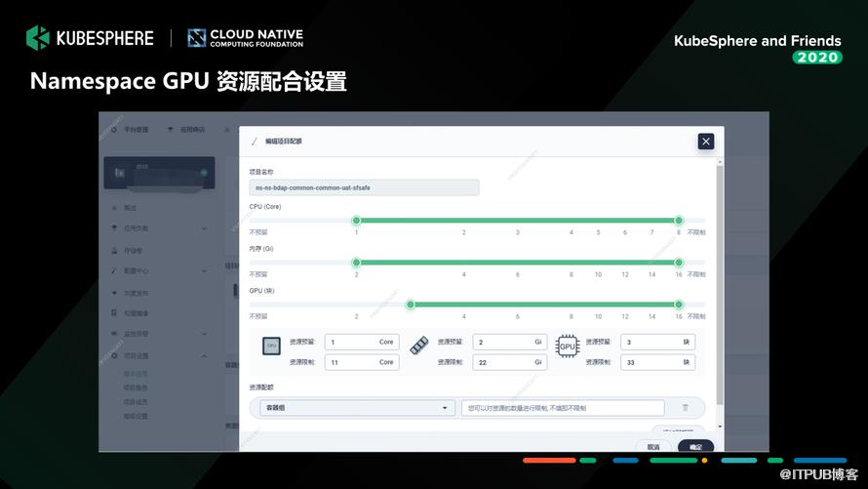Click the 不预留 label under the GPU slider
Viewport: 868px width, 489px height.
(x=258, y=317)
